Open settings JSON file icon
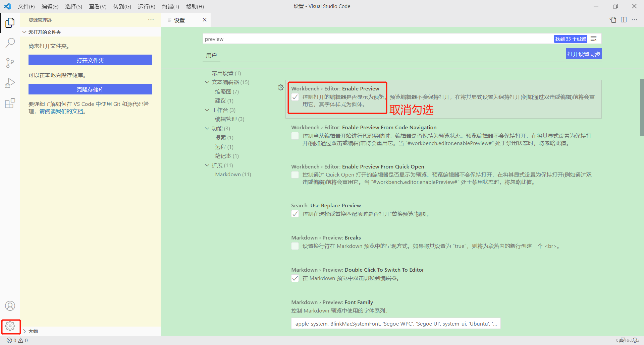644x345 pixels. [613, 20]
